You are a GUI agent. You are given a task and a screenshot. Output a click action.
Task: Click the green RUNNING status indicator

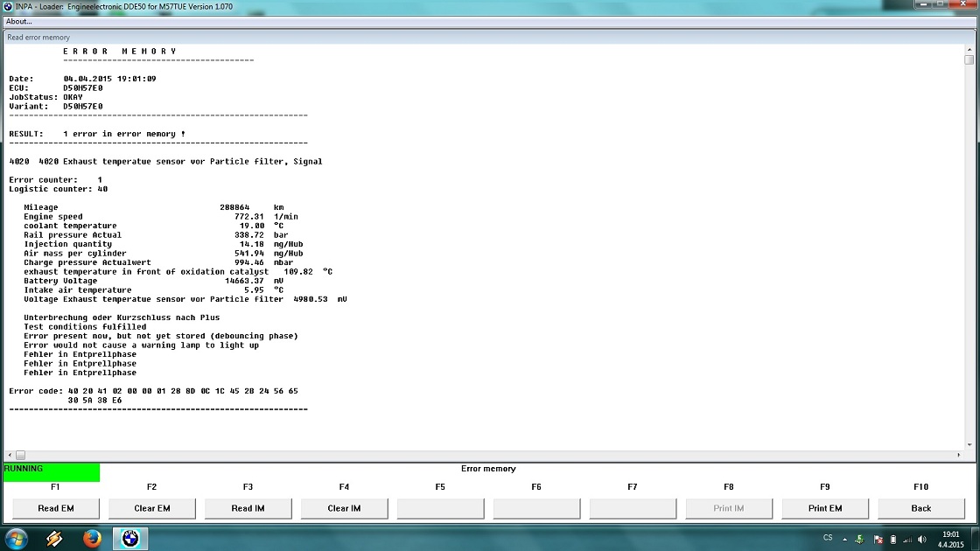52,472
